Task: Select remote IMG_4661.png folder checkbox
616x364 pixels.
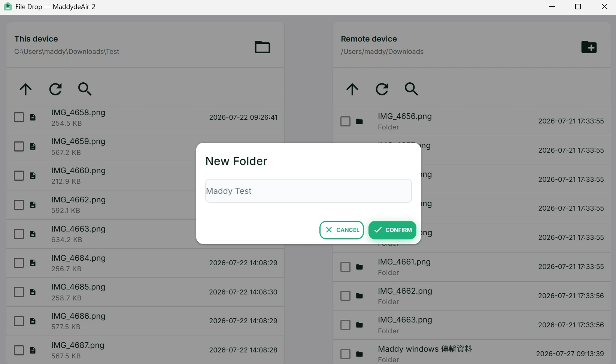Action: coord(345,267)
